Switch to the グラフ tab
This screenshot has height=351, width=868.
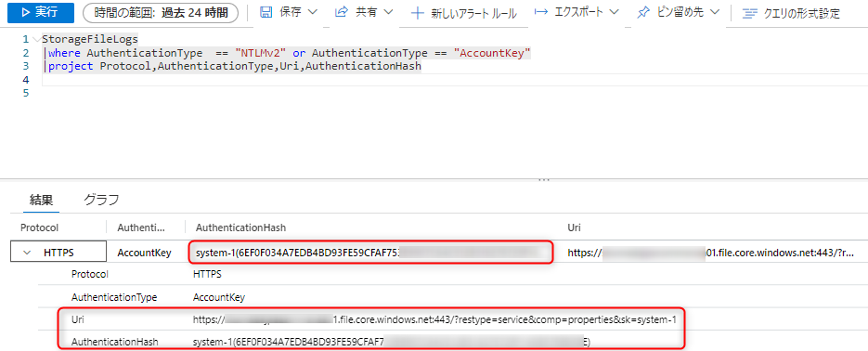[x=102, y=200]
